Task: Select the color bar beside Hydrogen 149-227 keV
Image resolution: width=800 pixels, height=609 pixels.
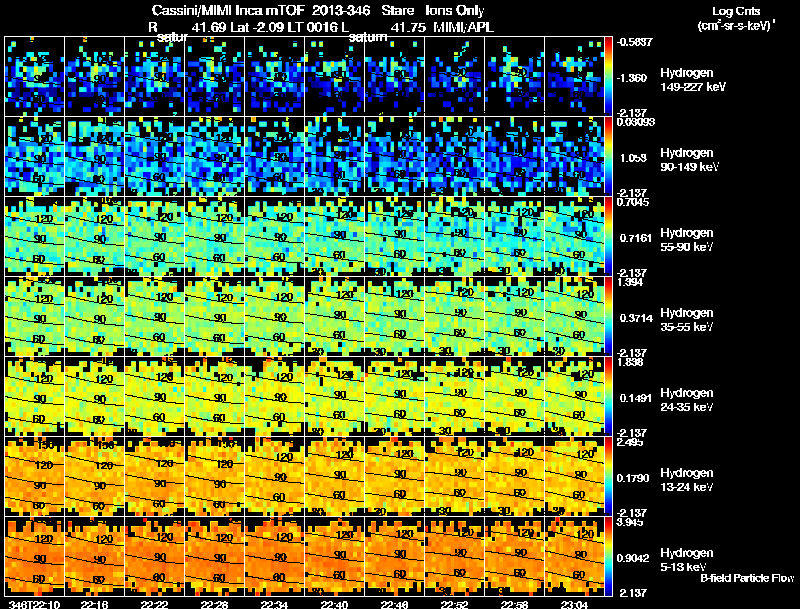Action: pyautogui.click(x=608, y=75)
